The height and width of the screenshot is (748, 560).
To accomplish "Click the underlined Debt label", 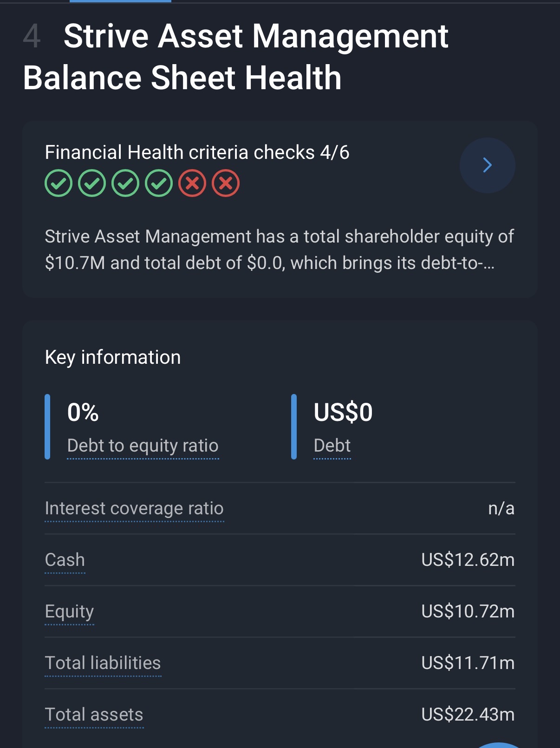I will [x=332, y=446].
